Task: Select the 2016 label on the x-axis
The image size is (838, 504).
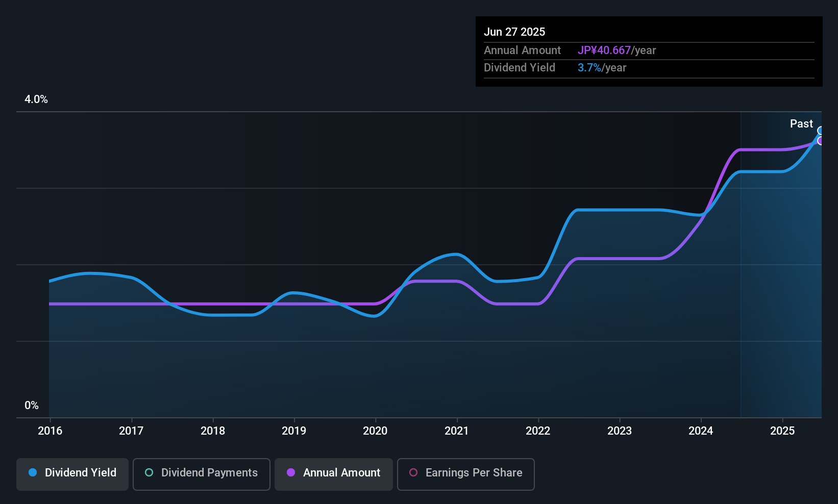Action: tap(50, 431)
